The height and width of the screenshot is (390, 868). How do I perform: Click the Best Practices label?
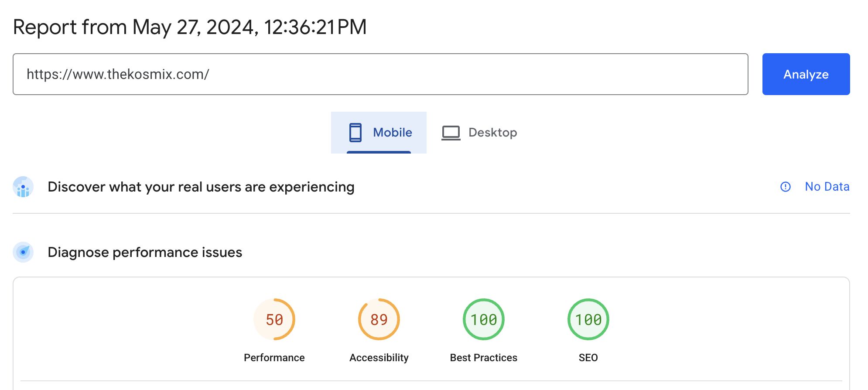tap(484, 358)
